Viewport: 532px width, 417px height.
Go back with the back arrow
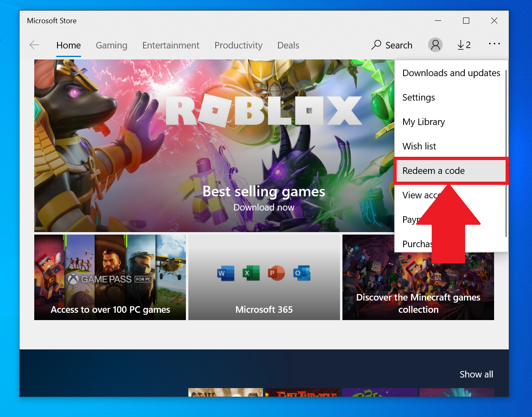click(x=34, y=45)
